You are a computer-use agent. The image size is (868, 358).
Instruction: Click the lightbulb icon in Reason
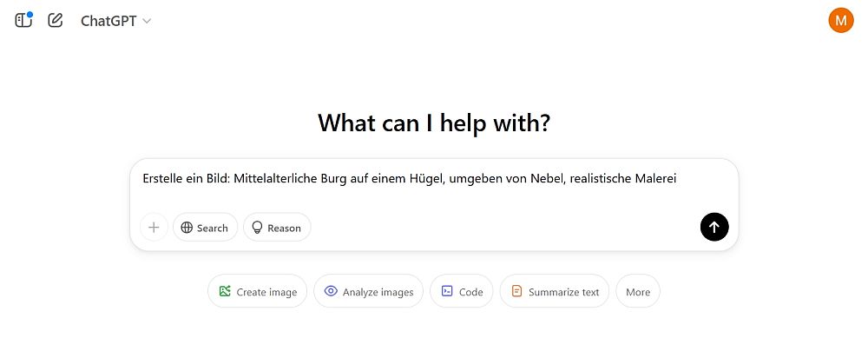tap(257, 228)
